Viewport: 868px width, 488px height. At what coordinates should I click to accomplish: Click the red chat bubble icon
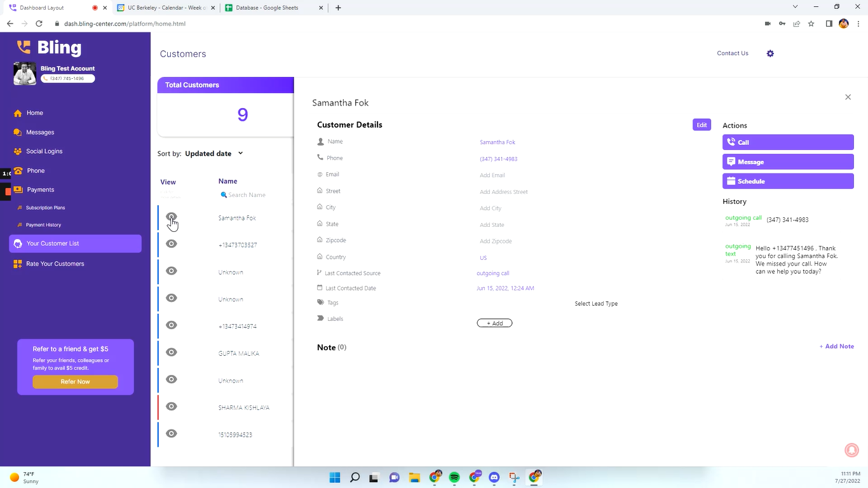(x=851, y=450)
